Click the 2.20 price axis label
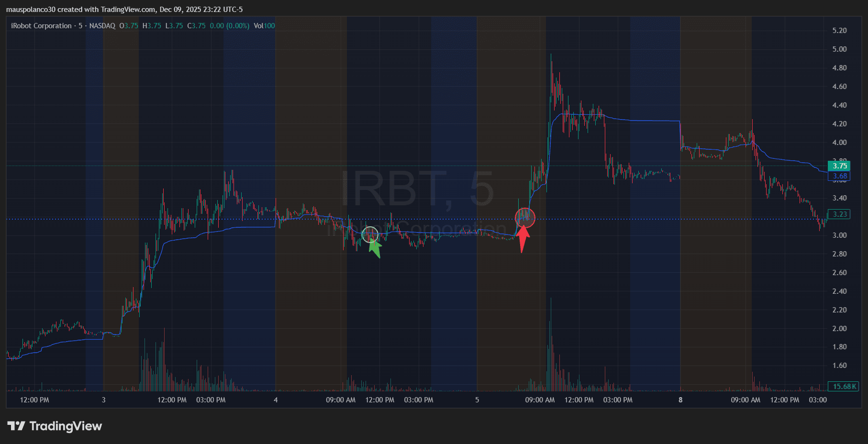The height and width of the screenshot is (444, 868). point(839,310)
